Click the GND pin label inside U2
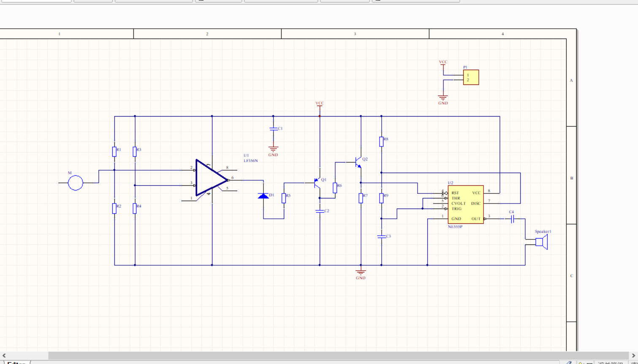The image size is (638, 364). (456, 219)
